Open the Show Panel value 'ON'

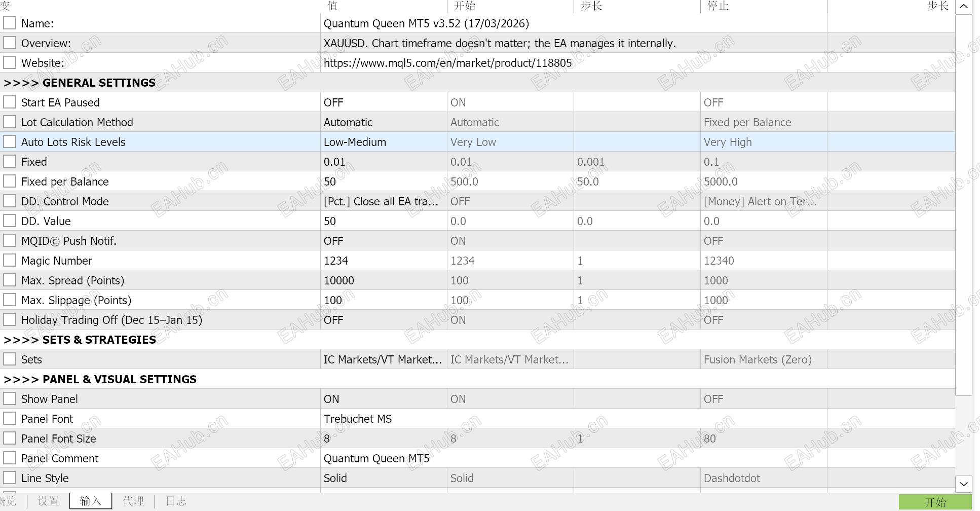[384, 399]
